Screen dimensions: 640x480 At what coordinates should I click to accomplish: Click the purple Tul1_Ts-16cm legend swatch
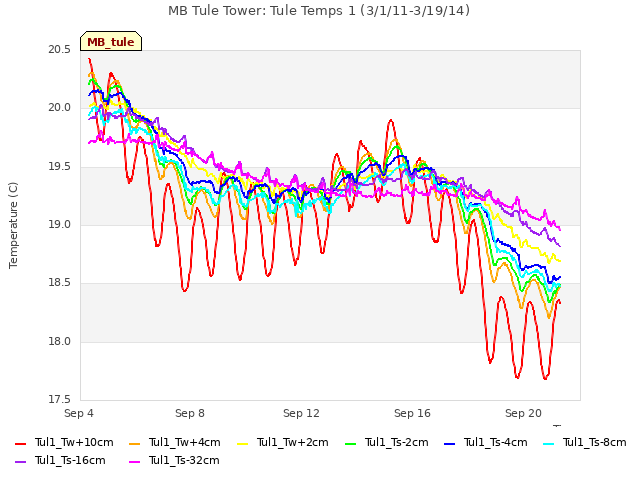pyautogui.click(x=20, y=462)
